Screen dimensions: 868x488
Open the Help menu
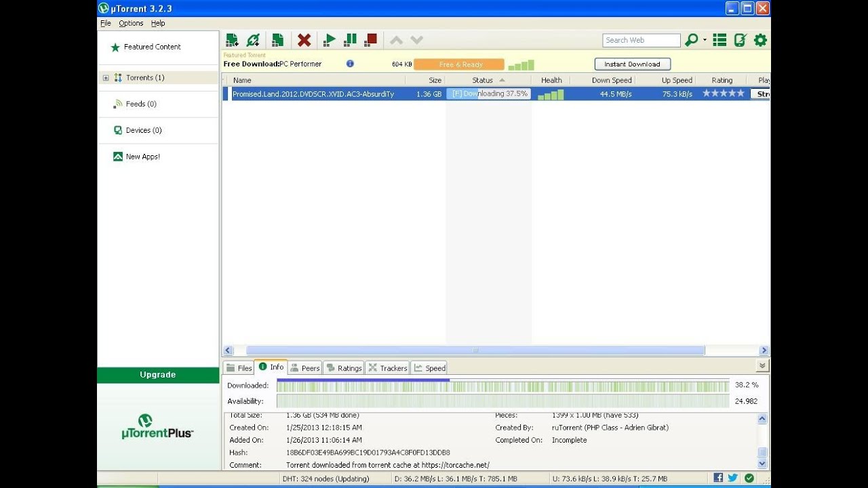pyautogui.click(x=158, y=23)
